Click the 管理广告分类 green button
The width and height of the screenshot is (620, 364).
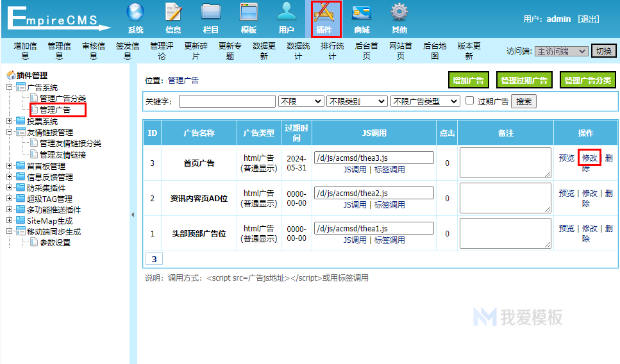(588, 80)
